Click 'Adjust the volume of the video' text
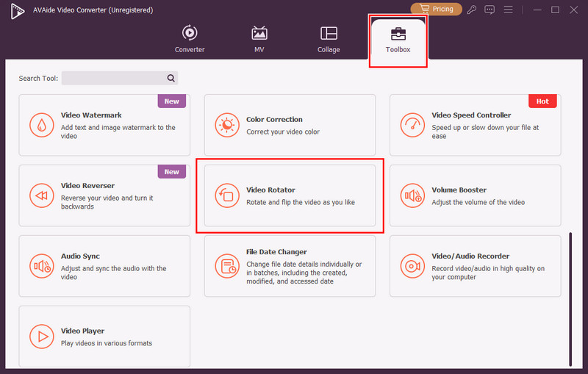Viewport: 588px width, 374px height. (x=478, y=202)
